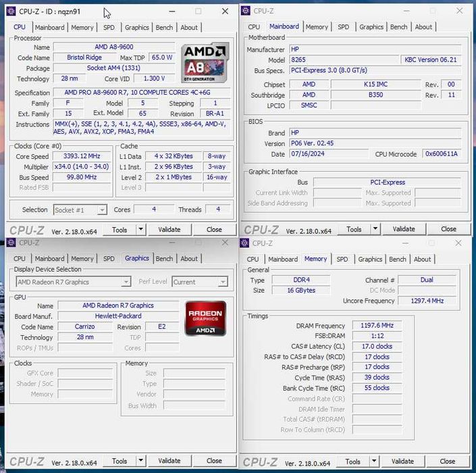Image resolution: width=476 pixels, height=473 pixels.
Task: Click Close button in the Memory tab window
Action: 448,461
